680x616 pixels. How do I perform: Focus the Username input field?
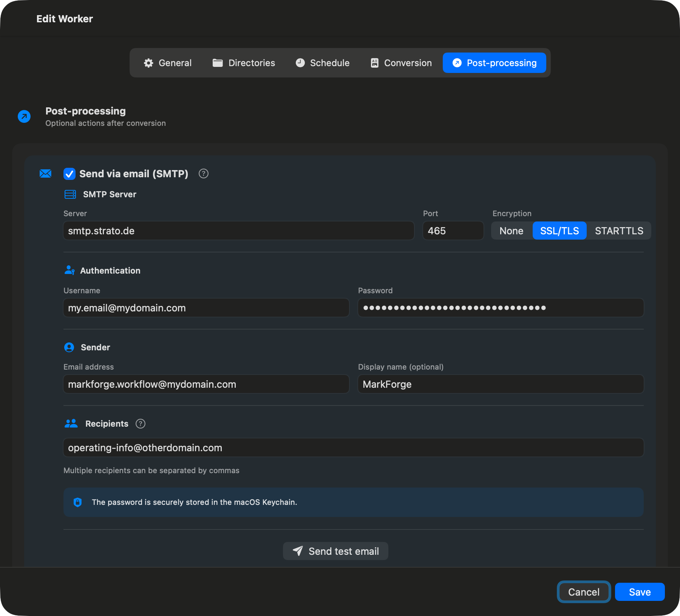206,308
